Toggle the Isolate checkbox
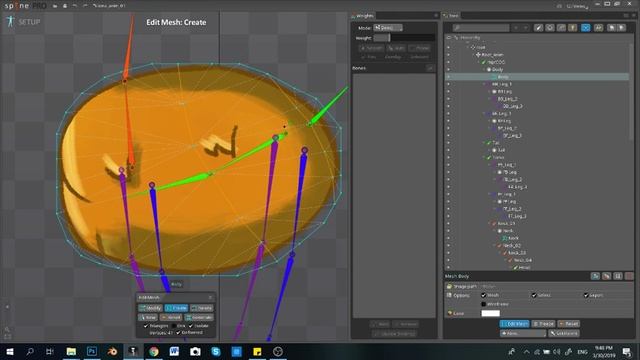640x360 pixels. [x=191, y=326]
